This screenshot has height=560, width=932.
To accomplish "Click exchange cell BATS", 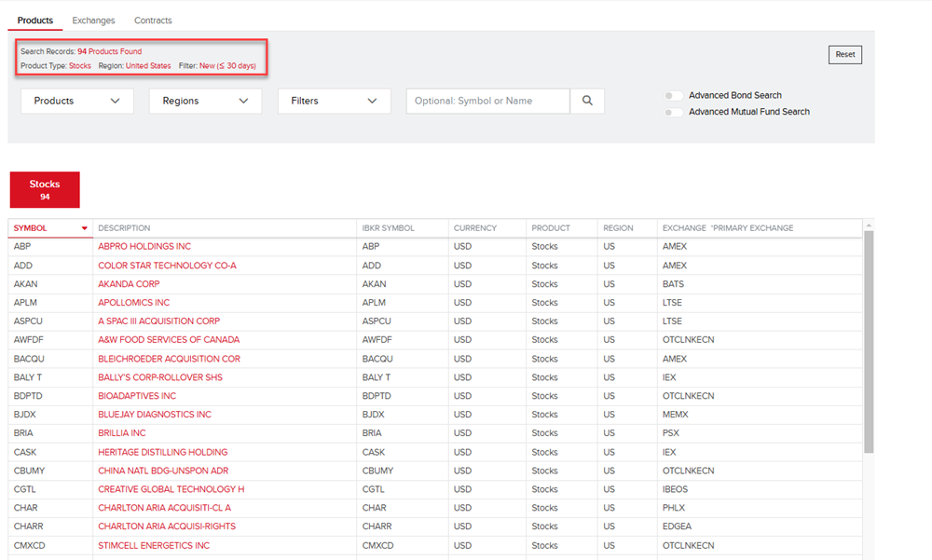I will (674, 284).
